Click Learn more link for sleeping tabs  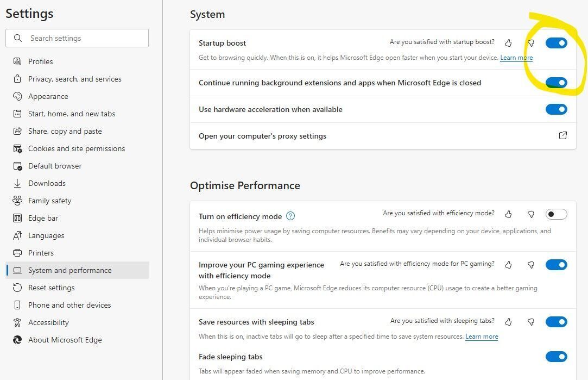pyautogui.click(x=482, y=337)
